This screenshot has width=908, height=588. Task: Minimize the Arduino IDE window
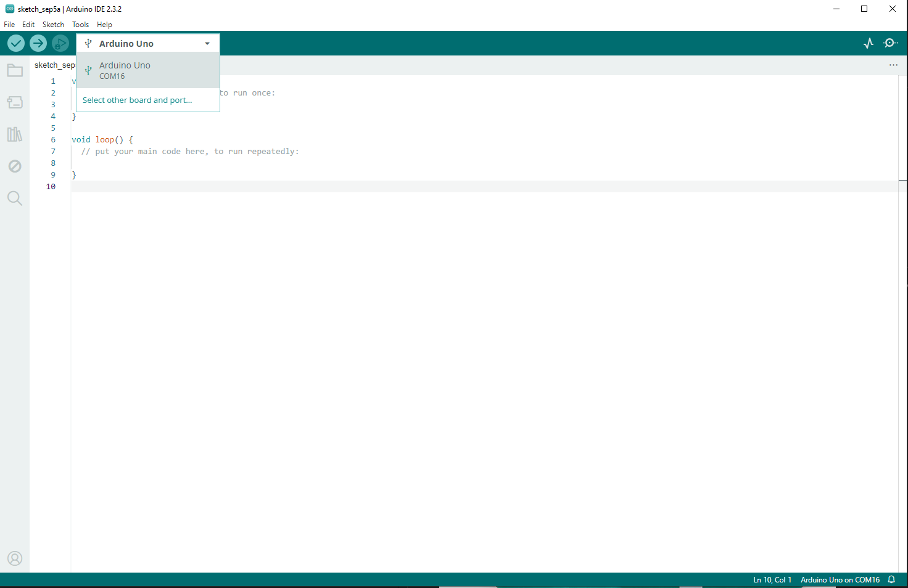tap(836, 9)
